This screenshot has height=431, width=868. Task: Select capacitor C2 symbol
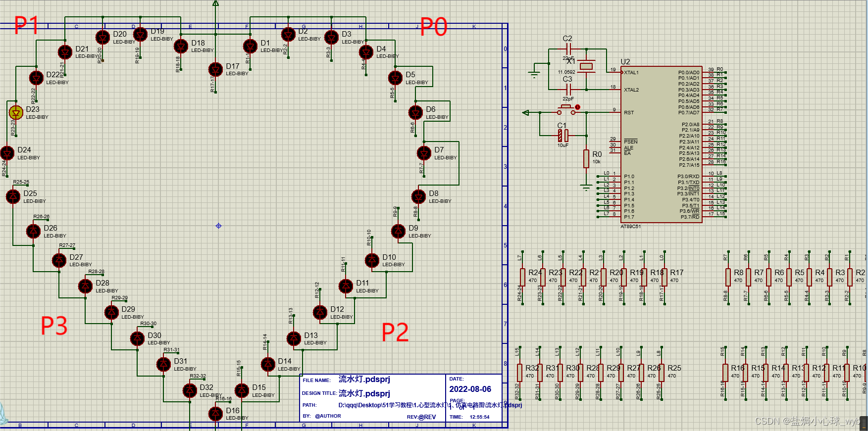click(568, 49)
